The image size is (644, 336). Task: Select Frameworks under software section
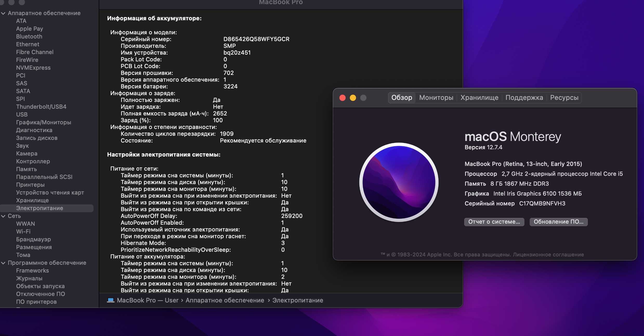click(32, 271)
